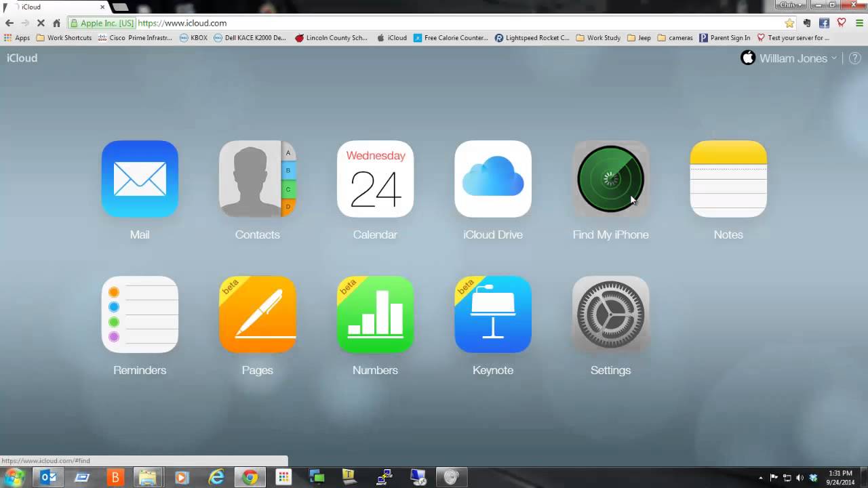
Task: Select the iCloud browser tab
Action: click(x=54, y=7)
